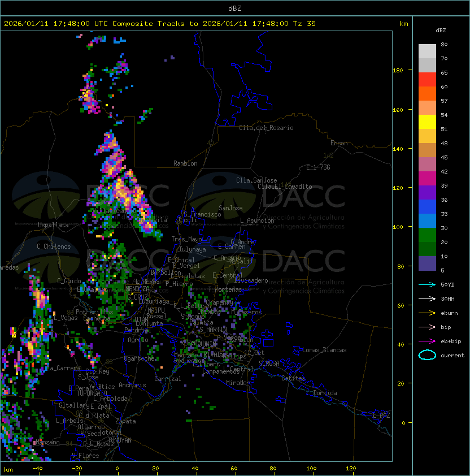Select the bright green swatch in dBZ scale
This screenshot has height=476, width=470.
(x=427, y=235)
